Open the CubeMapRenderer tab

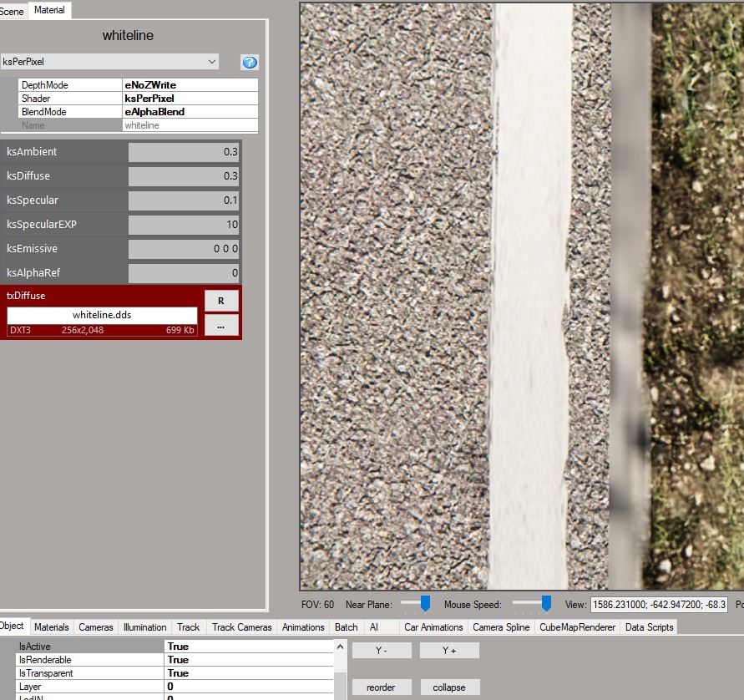click(x=578, y=627)
